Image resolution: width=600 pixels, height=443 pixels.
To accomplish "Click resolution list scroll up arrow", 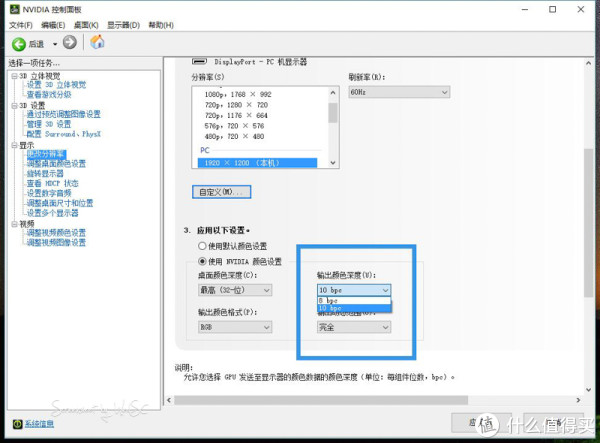I will (333, 93).
